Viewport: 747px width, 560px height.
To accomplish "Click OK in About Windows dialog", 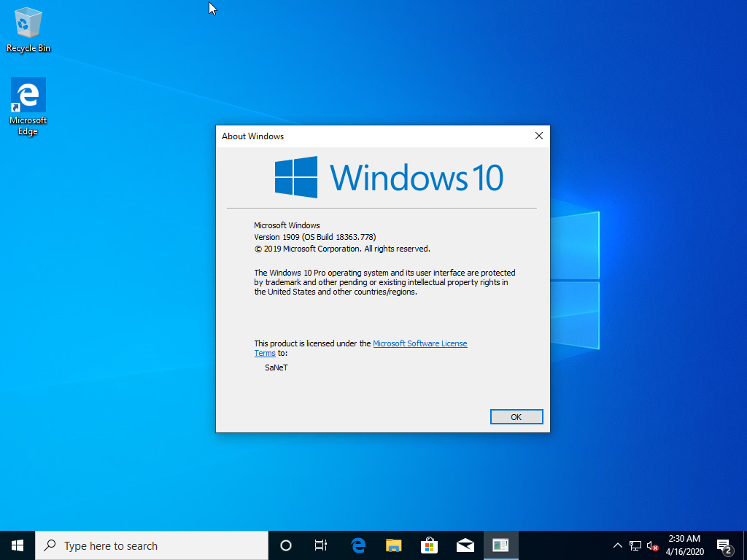I will click(516, 416).
